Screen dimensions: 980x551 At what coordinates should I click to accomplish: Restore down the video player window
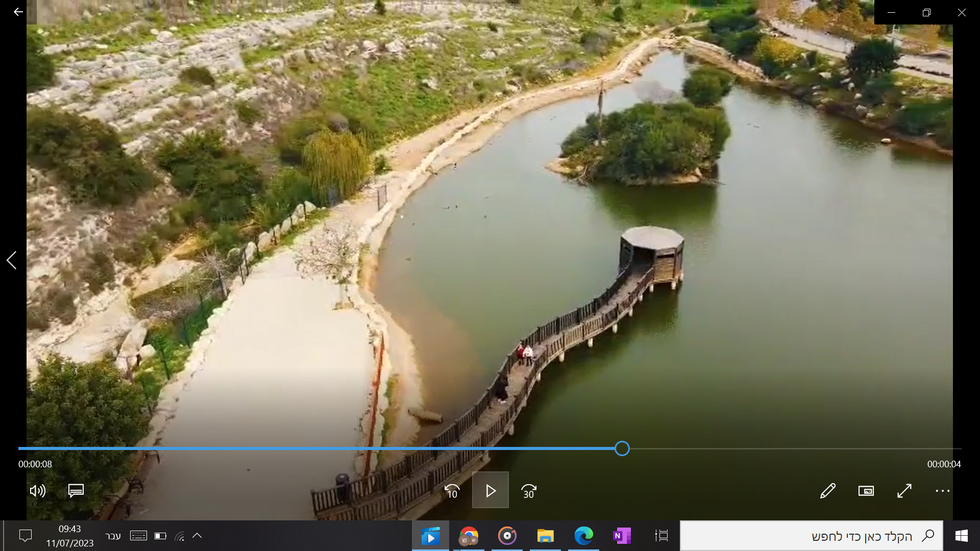926,12
